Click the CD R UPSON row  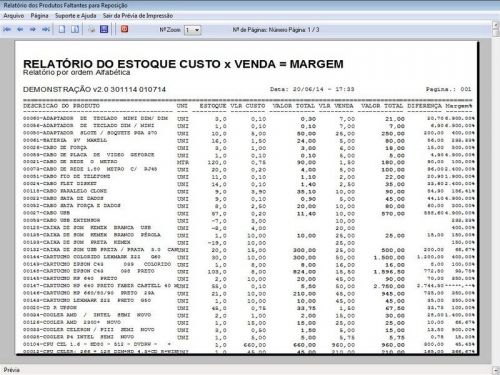point(248,308)
